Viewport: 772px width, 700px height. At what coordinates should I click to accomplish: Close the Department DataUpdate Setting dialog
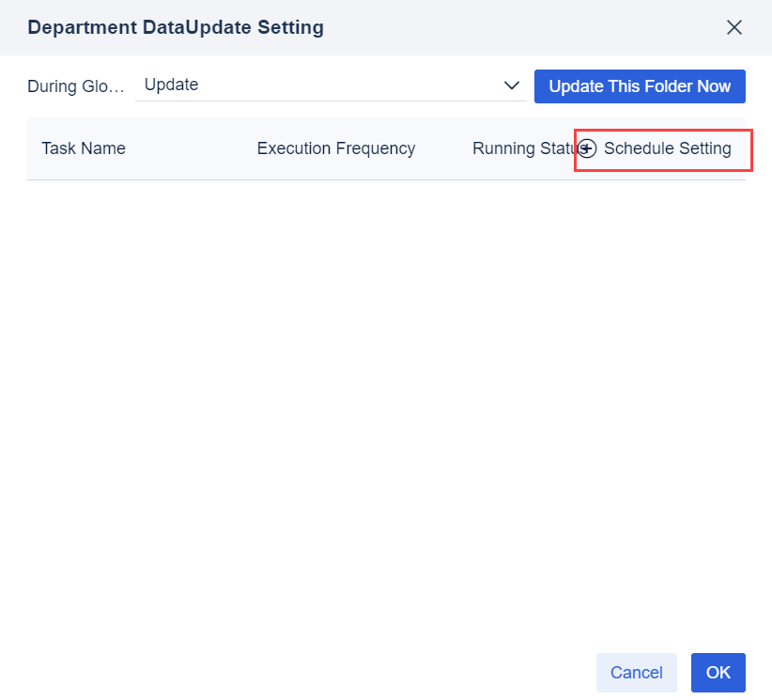(734, 27)
